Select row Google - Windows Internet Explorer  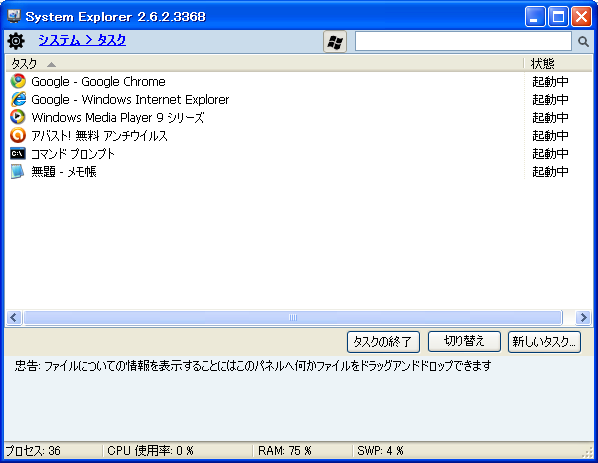[299, 99]
